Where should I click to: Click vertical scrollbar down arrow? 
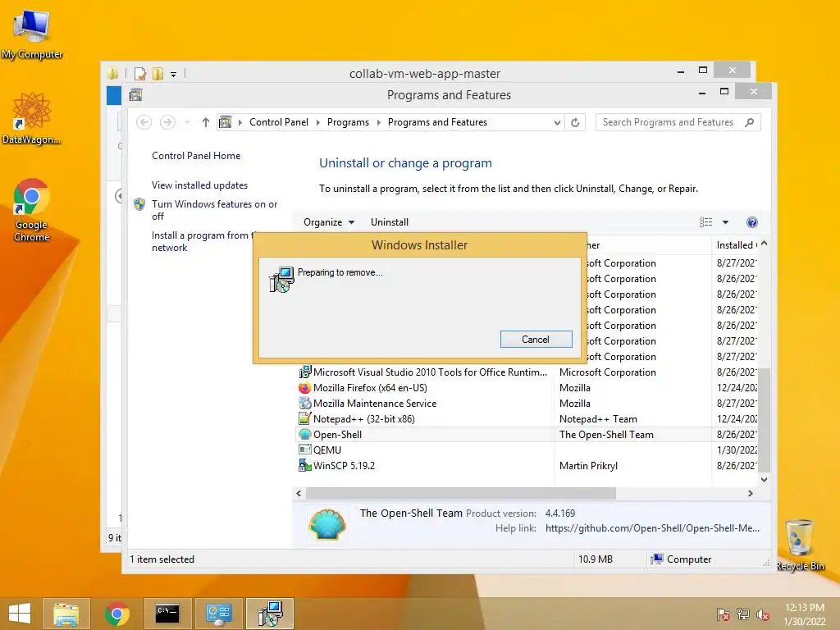tap(765, 479)
